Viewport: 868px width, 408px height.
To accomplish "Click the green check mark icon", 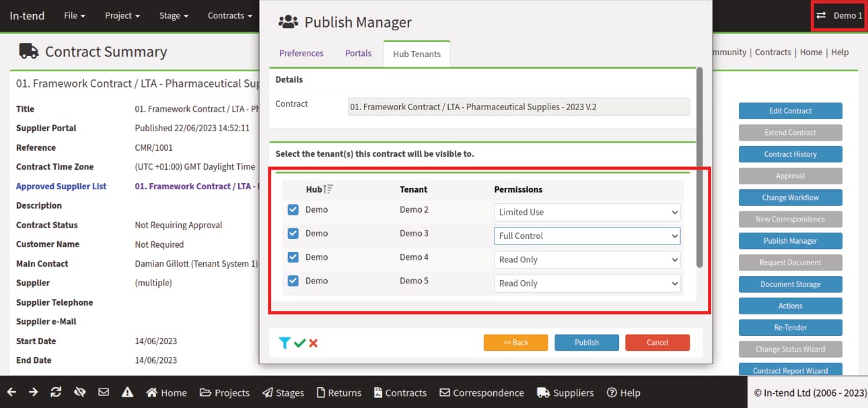I will (x=299, y=343).
